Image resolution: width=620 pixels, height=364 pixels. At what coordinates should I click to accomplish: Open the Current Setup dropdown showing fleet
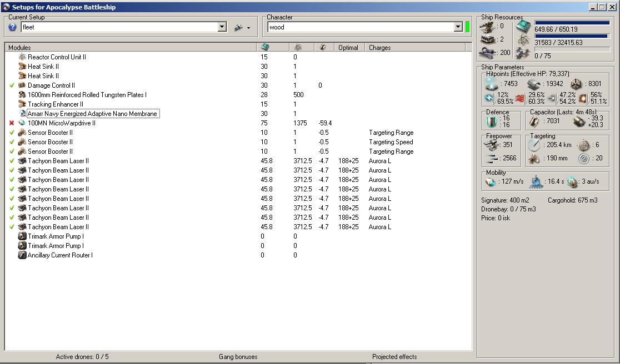[x=222, y=27]
